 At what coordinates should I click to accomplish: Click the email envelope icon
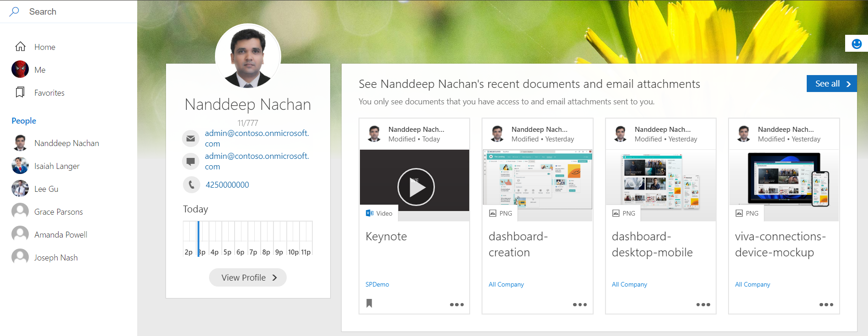191,138
